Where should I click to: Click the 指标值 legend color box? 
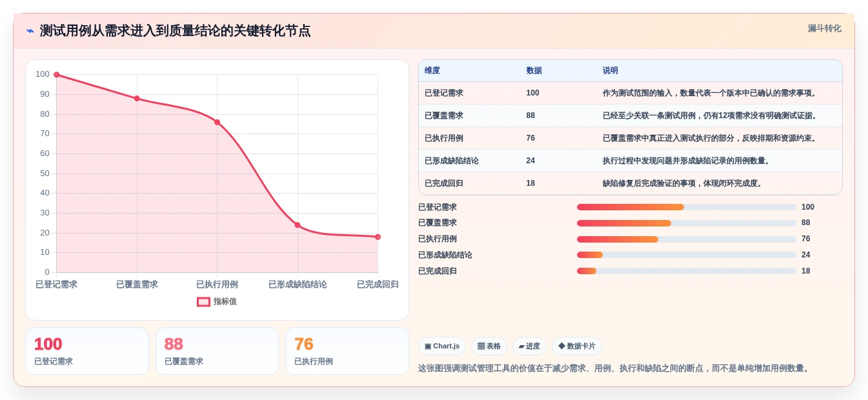pyautogui.click(x=203, y=301)
